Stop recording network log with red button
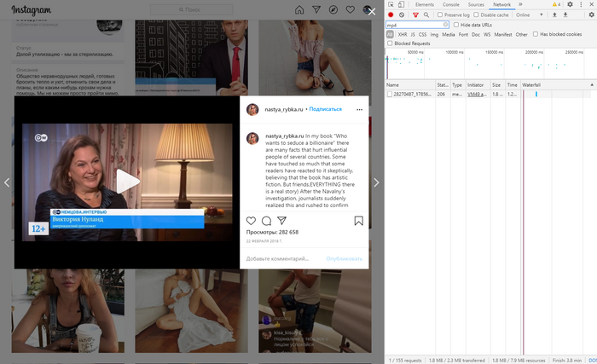 click(x=391, y=14)
